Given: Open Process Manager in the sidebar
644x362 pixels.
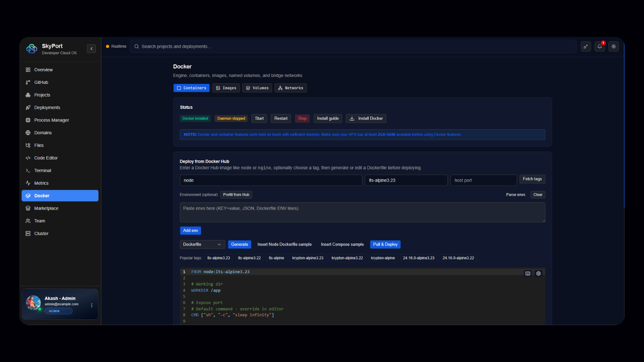Looking at the screenshot, I should click(x=60, y=120).
